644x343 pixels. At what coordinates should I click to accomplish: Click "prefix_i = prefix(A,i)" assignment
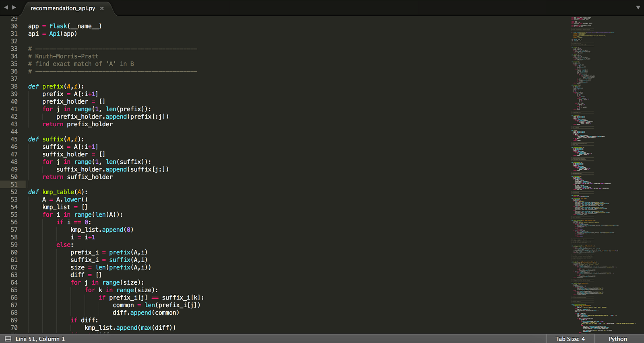pyautogui.click(x=109, y=253)
